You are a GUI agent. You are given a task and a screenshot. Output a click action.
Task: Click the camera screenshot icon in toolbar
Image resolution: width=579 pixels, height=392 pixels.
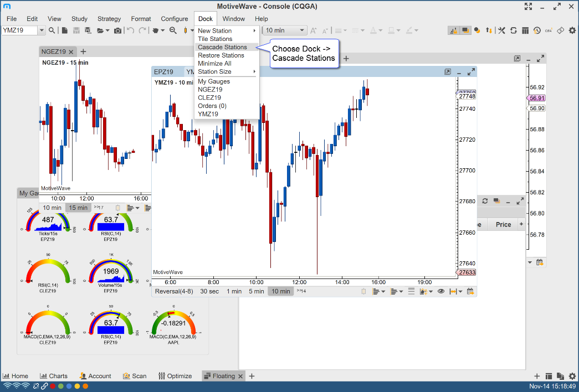pyautogui.click(x=117, y=30)
